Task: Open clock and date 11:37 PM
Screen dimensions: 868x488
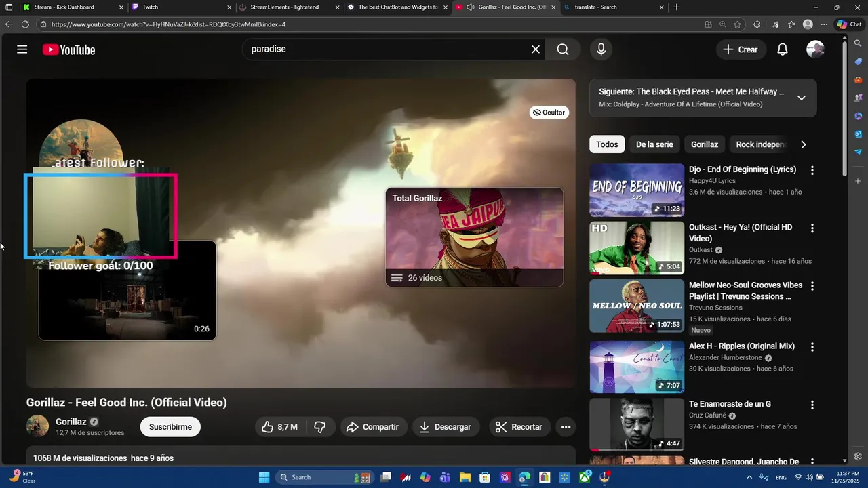Action: 845,477
